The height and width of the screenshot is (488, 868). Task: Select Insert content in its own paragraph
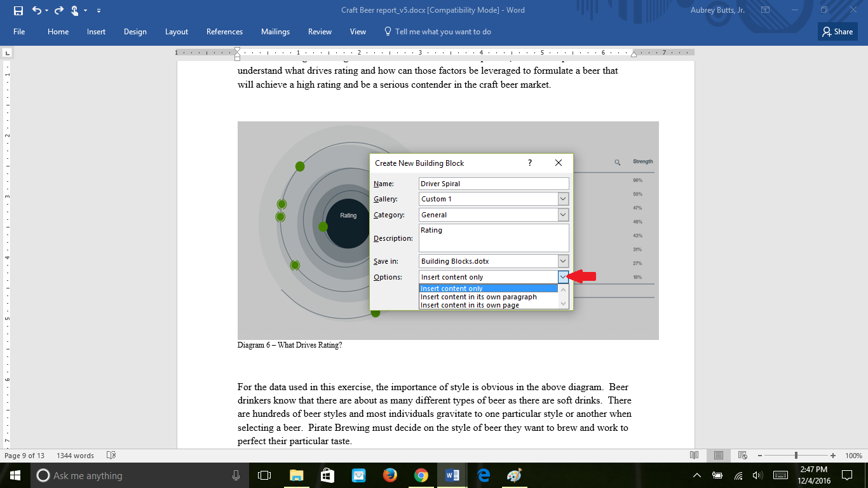click(x=489, y=297)
